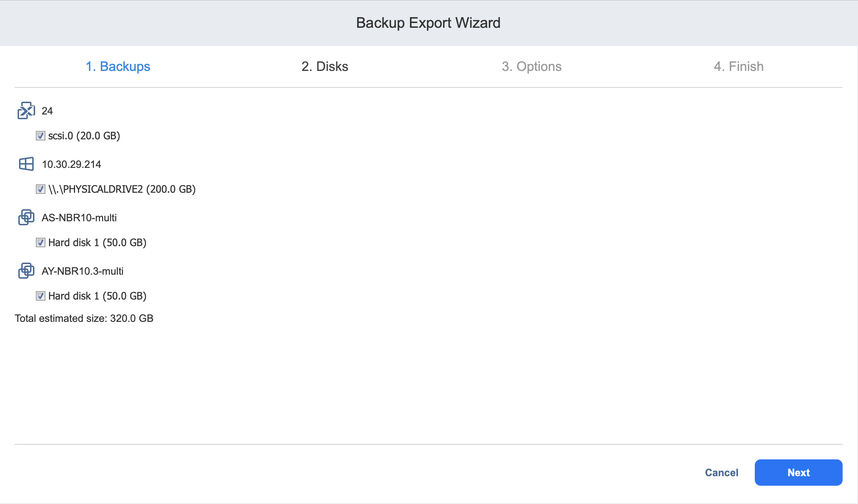Click the VMware icon beside AY-NBR10.3-multi
The image size is (858, 504).
26,271
